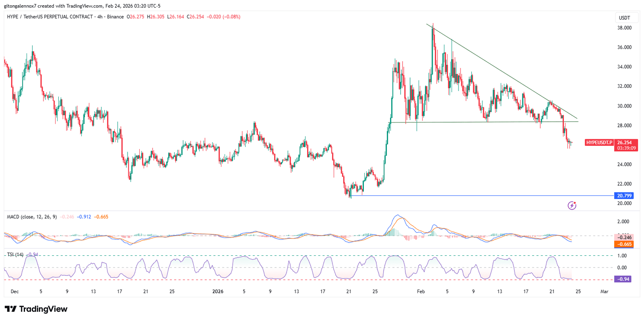This screenshot has height=321, width=644.
Task: Click the 4h interval in chart title
Action: pos(100,17)
